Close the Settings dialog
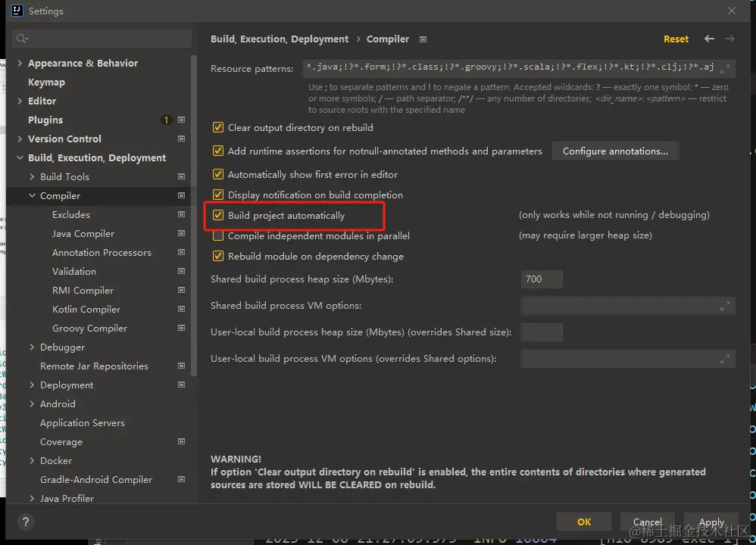This screenshot has height=545, width=756. point(732,11)
